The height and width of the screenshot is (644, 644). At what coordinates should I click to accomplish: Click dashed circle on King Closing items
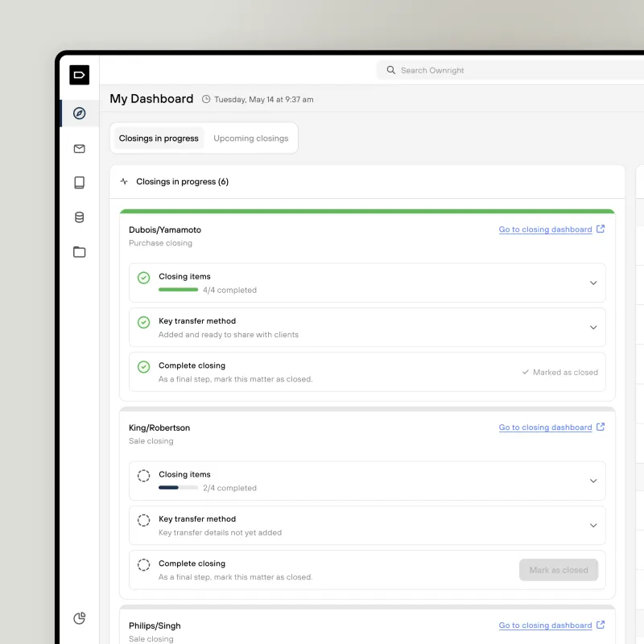(144, 476)
